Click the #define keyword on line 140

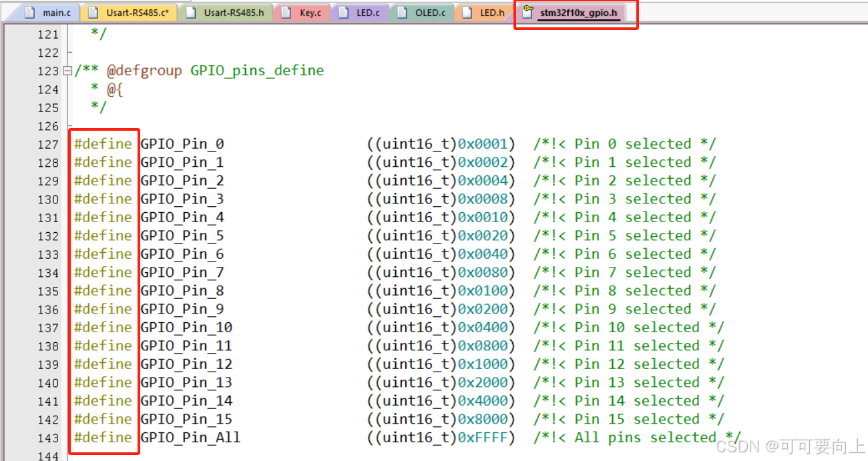(103, 382)
